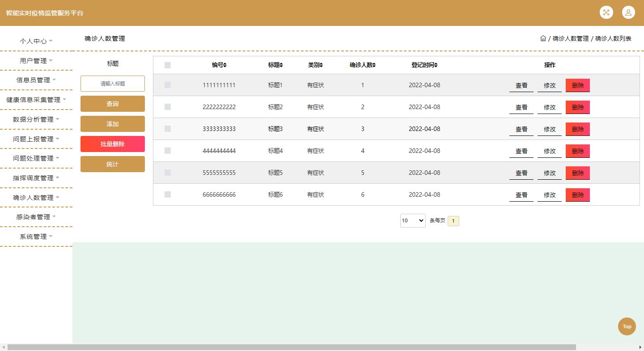This screenshot has width=644, height=351.
Task: Click the 统计 statistics button
Action: (113, 164)
